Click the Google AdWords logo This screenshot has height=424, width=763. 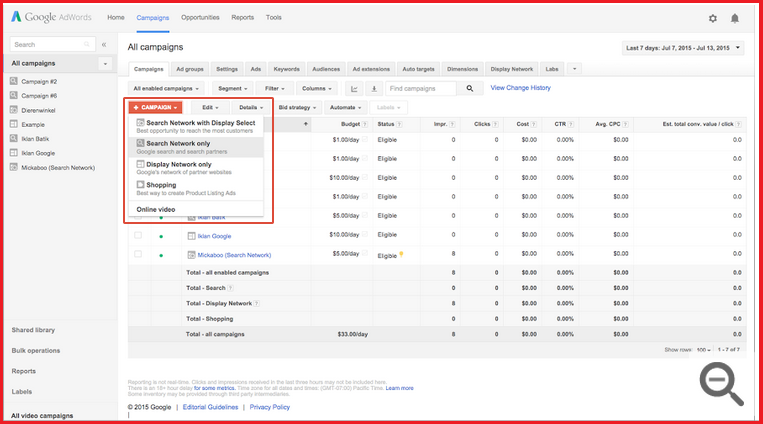point(52,18)
